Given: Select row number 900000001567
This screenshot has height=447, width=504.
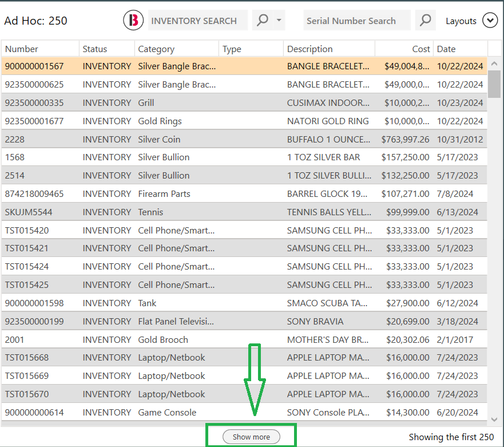Looking at the screenshot, I should click(x=244, y=66).
